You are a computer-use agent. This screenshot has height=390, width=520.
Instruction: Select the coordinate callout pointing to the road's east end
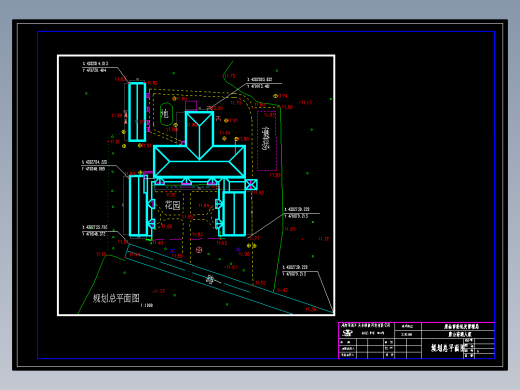point(295,271)
